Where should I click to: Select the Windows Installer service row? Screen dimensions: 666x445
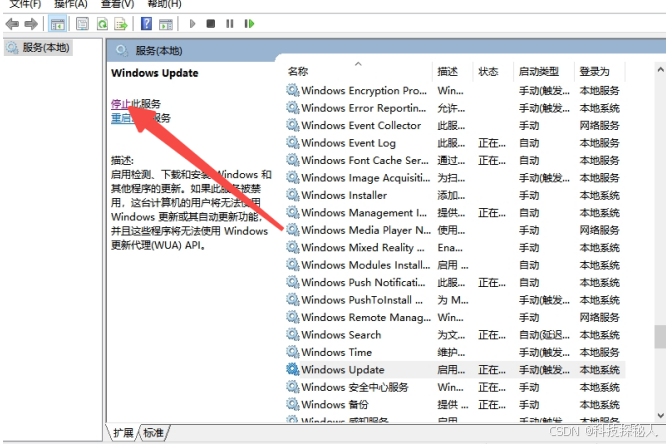(454, 195)
